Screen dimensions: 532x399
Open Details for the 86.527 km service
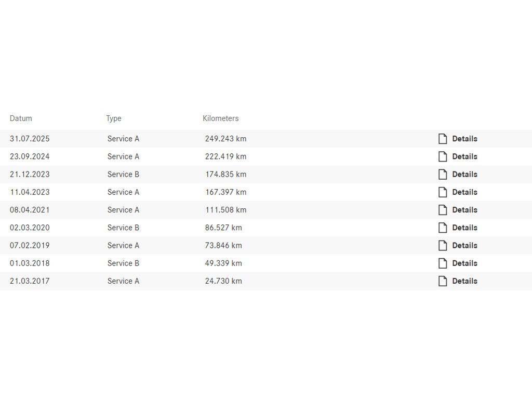[x=464, y=228]
